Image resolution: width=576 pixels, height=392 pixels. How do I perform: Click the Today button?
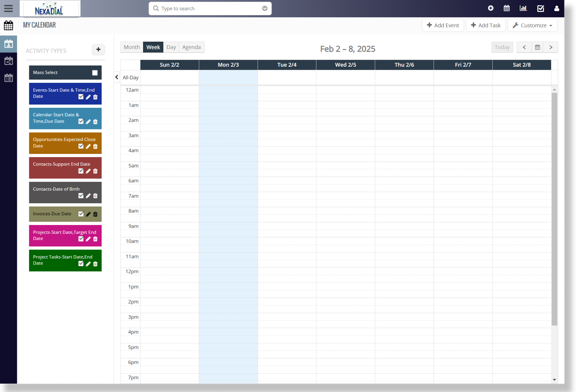(502, 47)
